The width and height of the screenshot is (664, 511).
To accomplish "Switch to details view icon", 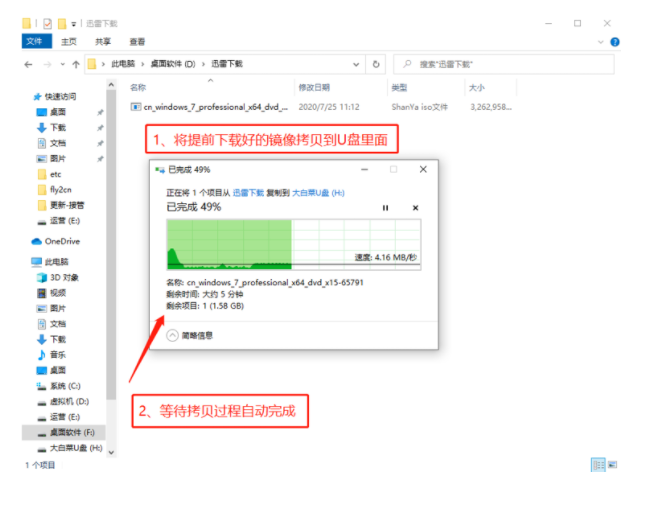I will pyautogui.click(x=598, y=465).
